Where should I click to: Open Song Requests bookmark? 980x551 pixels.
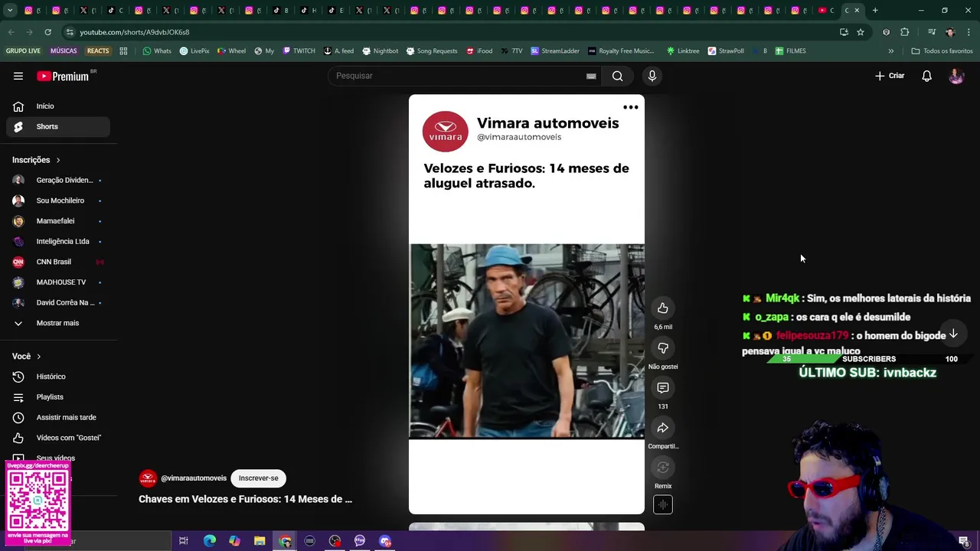431,51
